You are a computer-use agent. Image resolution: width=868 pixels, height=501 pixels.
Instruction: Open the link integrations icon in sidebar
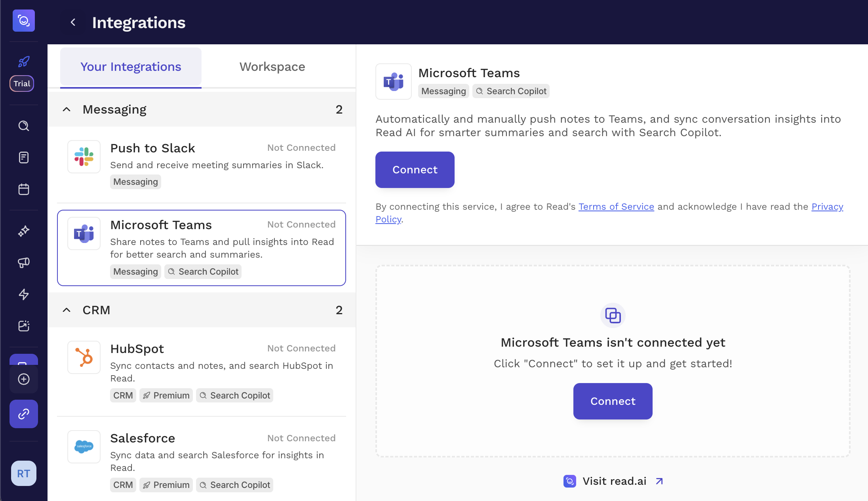pos(24,414)
